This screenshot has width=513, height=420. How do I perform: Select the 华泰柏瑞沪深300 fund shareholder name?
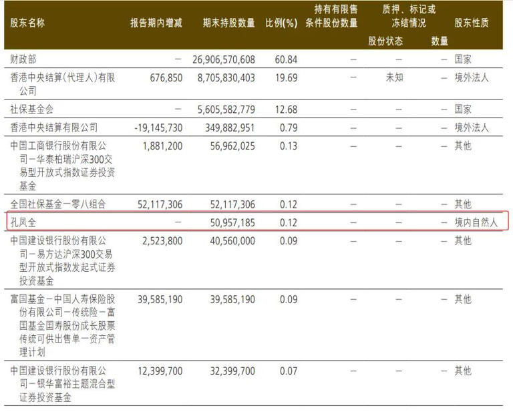tap(63, 166)
